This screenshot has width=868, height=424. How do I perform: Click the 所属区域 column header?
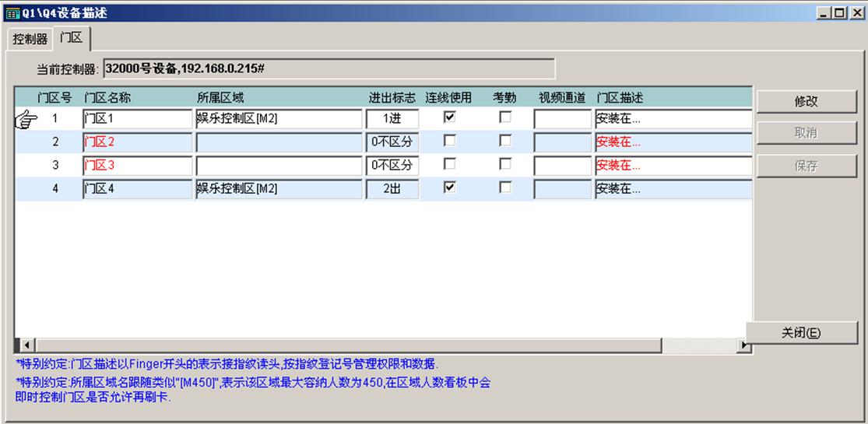pyautogui.click(x=220, y=97)
